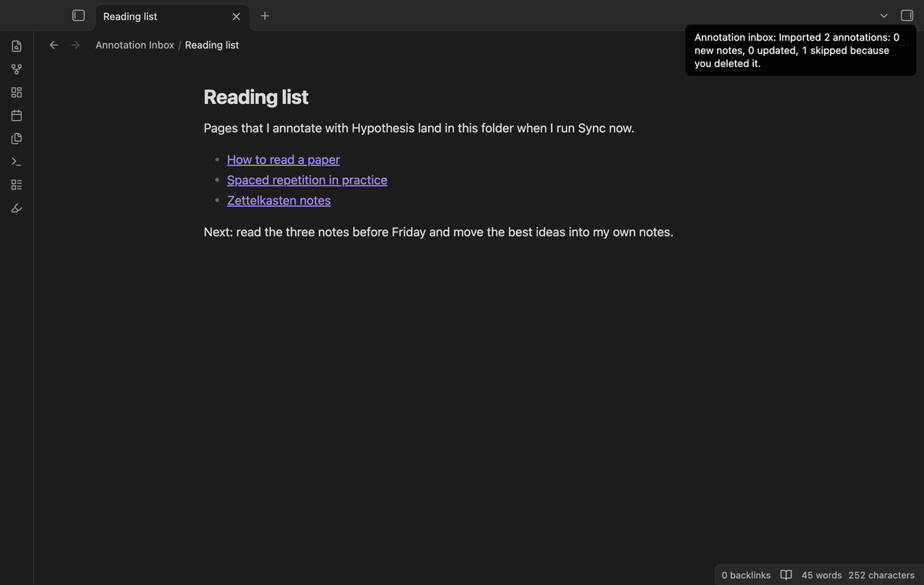This screenshot has width=924, height=585.
Task: Navigate back with the left arrow
Action: 54,45
